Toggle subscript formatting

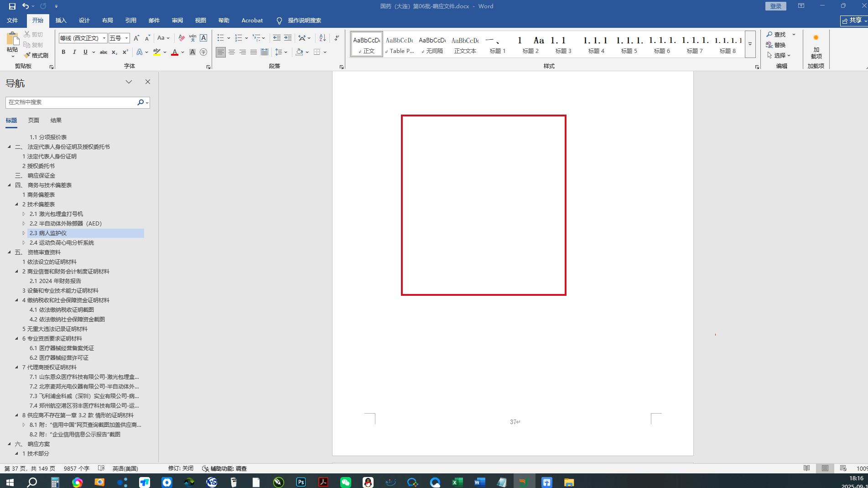tap(114, 52)
